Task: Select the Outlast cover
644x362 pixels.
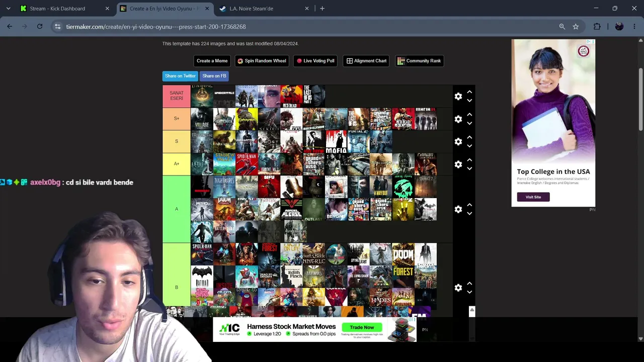Action: [313, 209]
